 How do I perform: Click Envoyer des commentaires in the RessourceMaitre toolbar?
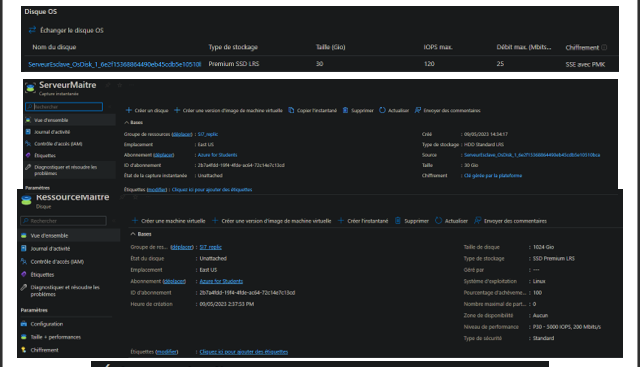point(511,221)
